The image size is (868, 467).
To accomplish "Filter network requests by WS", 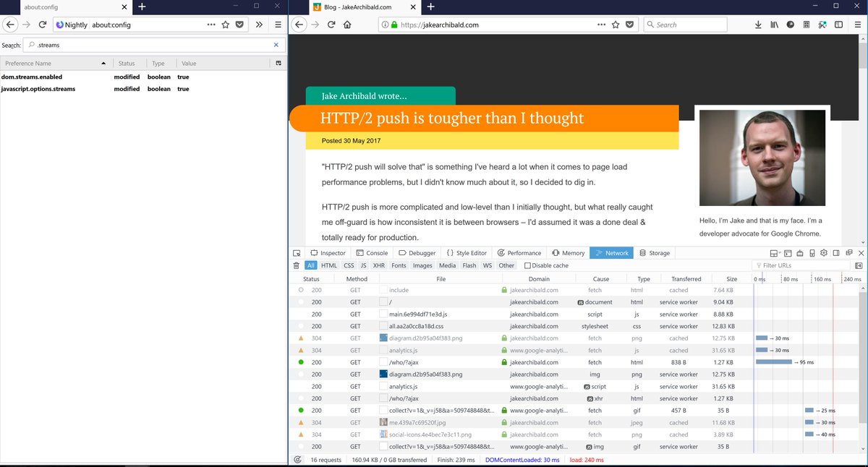I will [x=488, y=265].
